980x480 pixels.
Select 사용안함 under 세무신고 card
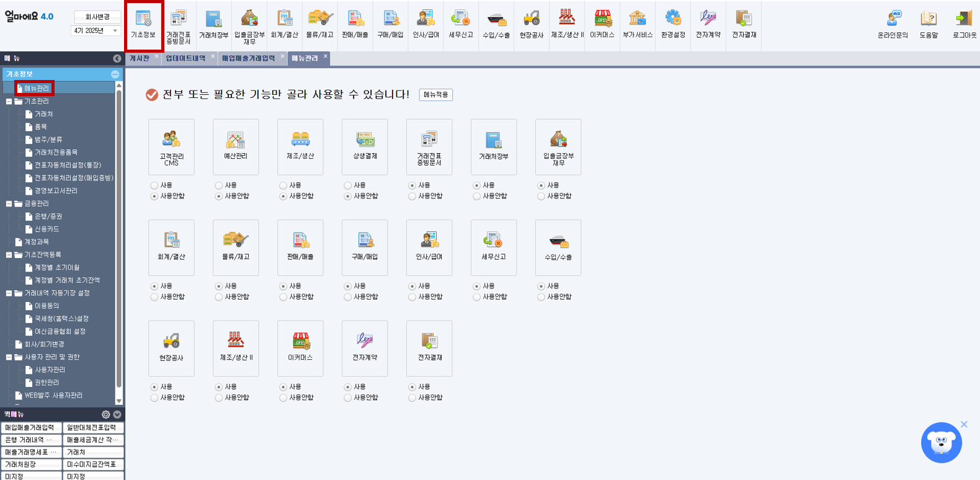(477, 297)
